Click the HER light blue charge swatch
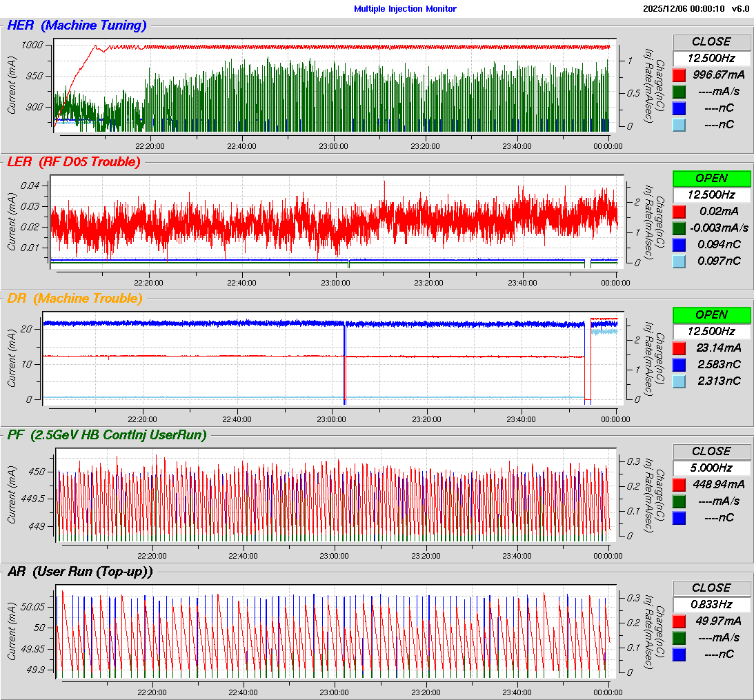 (679, 125)
